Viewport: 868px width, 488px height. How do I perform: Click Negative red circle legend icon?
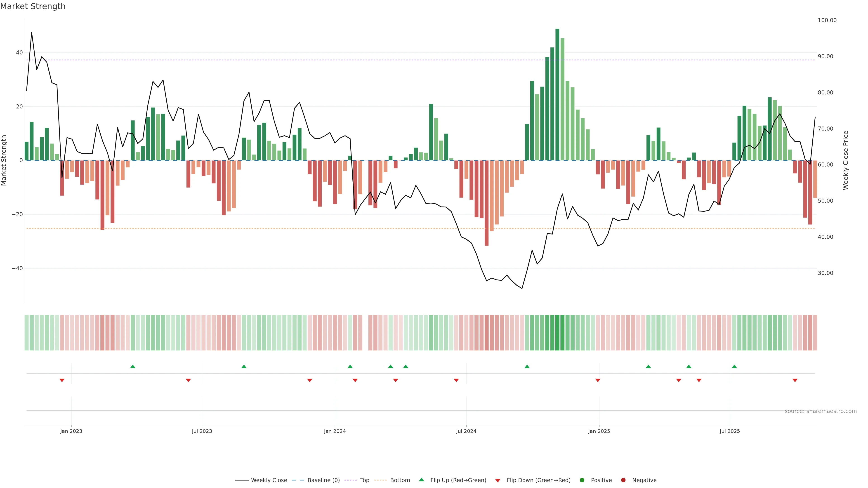coord(623,480)
